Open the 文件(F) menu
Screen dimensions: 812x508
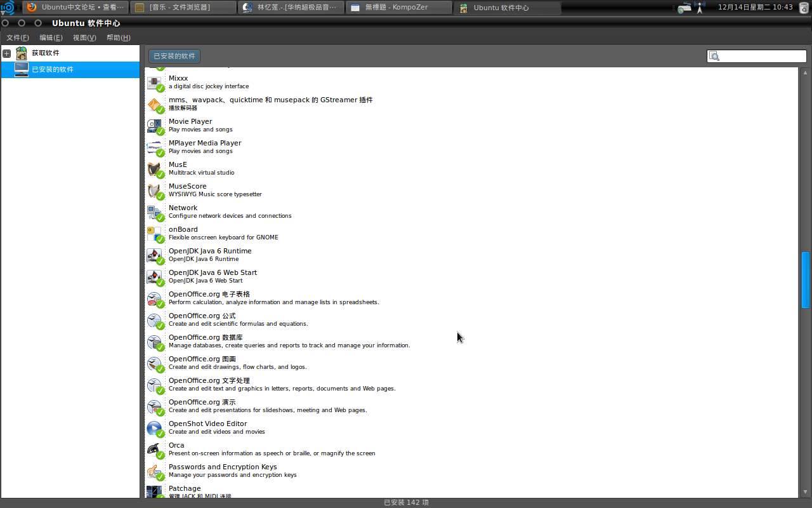pyautogui.click(x=17, y=37)
